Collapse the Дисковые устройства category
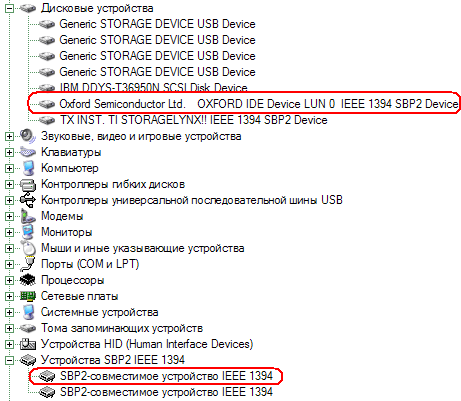Viewport: 461px width, 401px height. 9,8
